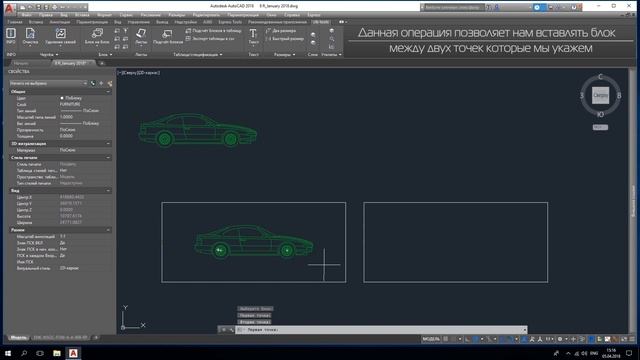Run the Очистка drawing tool
The image size is (640, 360).
point(30,35)
